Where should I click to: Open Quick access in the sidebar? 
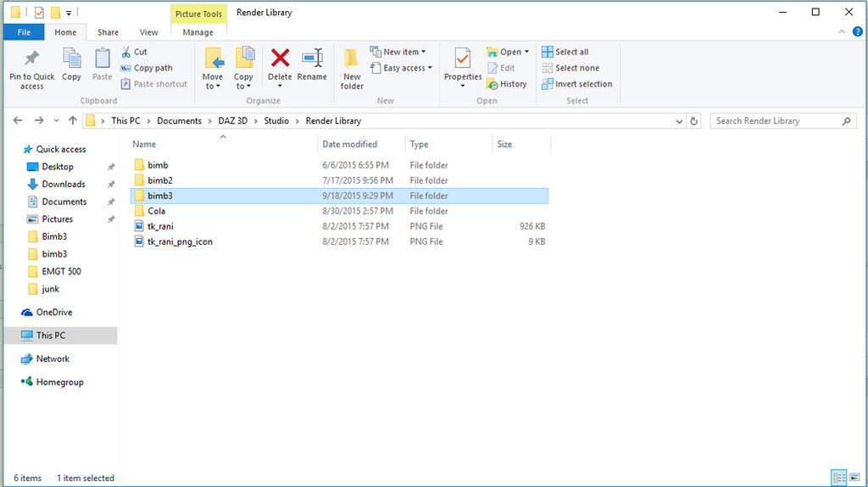[x=54, y=149]
